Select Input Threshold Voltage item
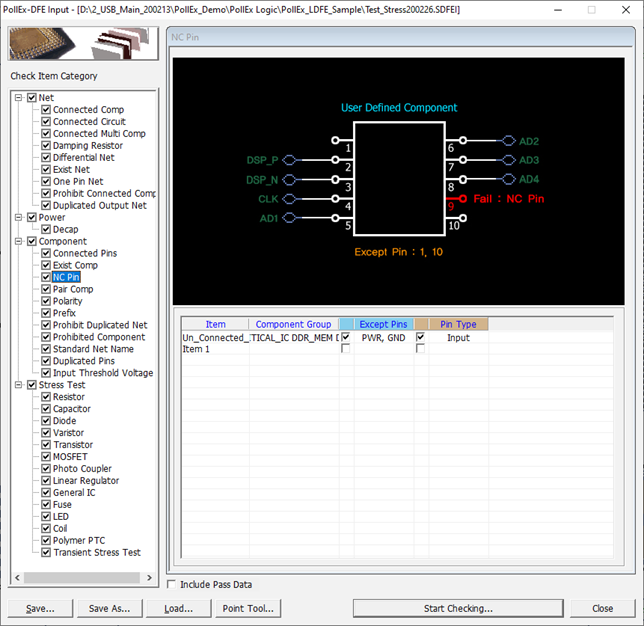Screen dimensions: 644x626 (x=103, y=373)
